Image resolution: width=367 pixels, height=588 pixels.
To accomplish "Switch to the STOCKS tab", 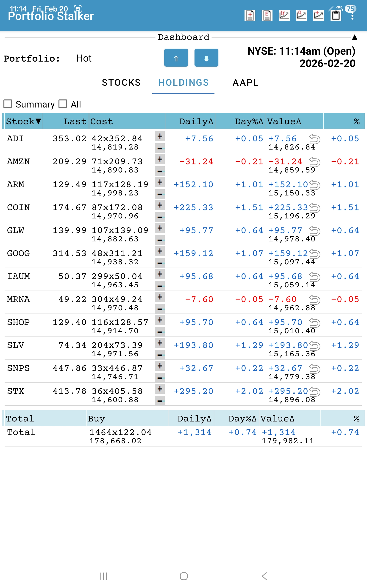I will point(121,83).
